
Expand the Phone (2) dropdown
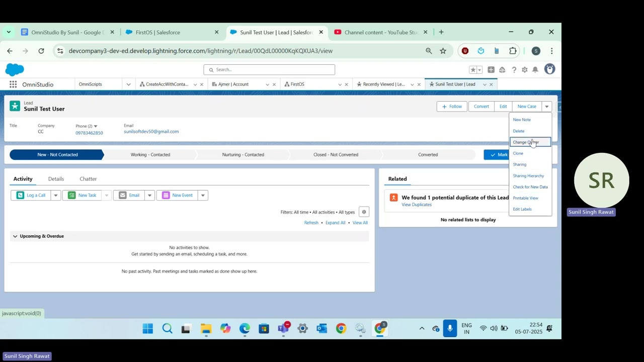click(x=96, y=126)
